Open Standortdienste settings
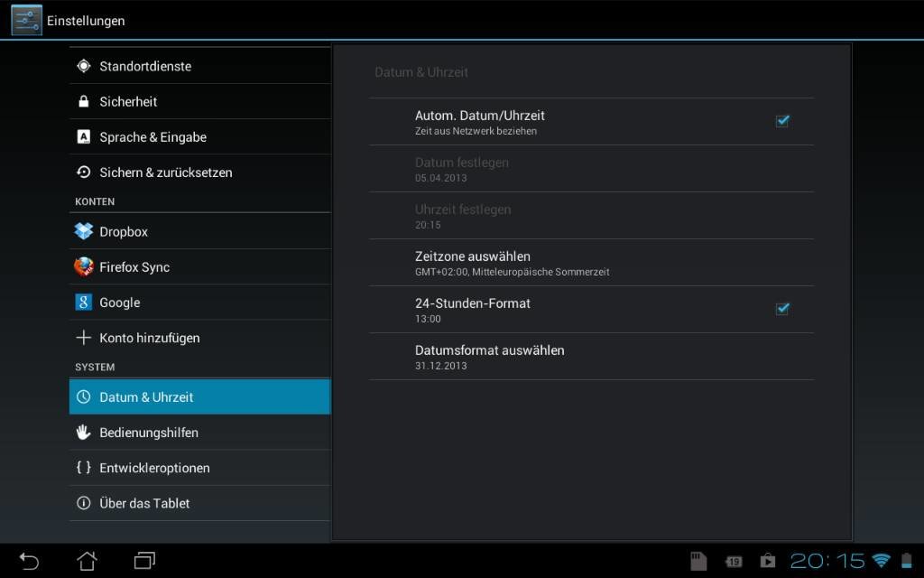This screenshot has height=578, width=924. tap(199, 66)
